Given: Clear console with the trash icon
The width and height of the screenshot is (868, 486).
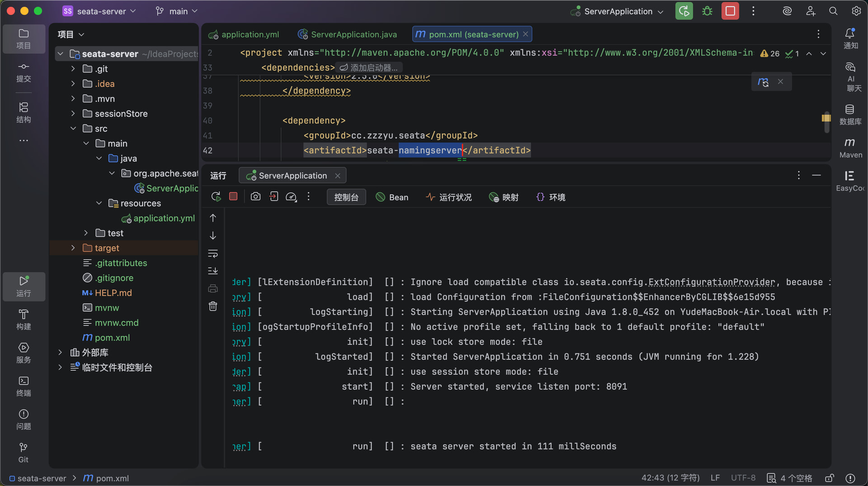Looking at the screenshot, I should click(213, 306).
